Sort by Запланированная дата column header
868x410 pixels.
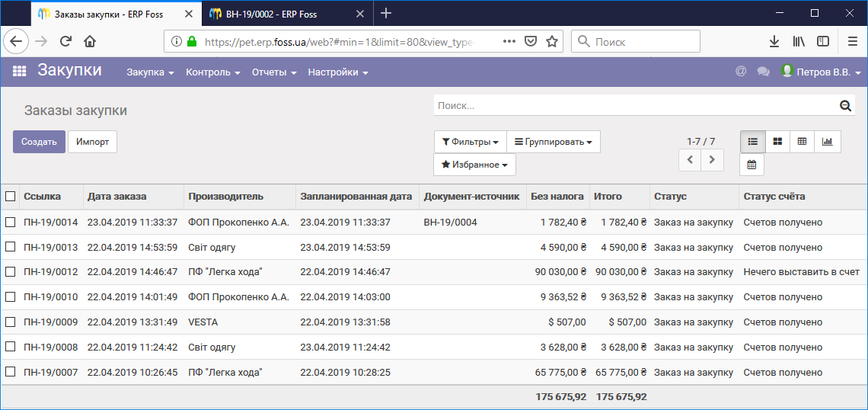(x=356, y=196)
